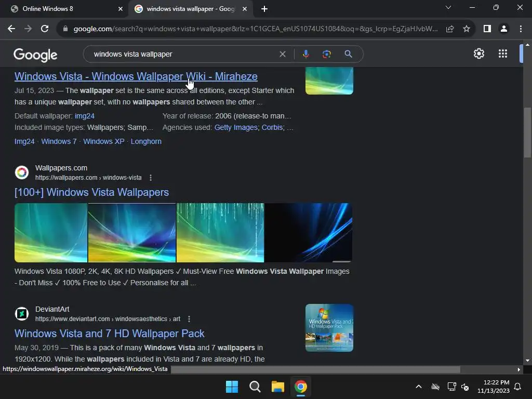Click the second rainbow aurora wallpaper thumbnail
This screenshot has height=399, width=532.
(132, 233)
